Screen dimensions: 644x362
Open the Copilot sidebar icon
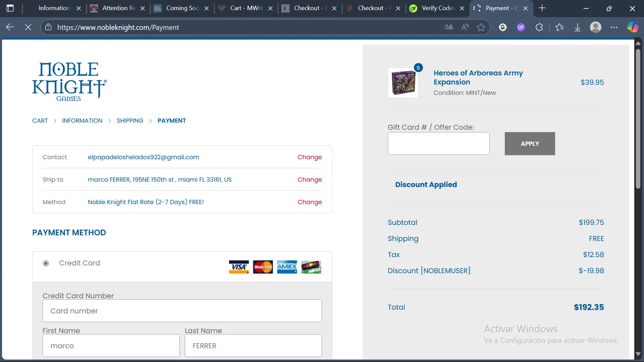[632, 27]
